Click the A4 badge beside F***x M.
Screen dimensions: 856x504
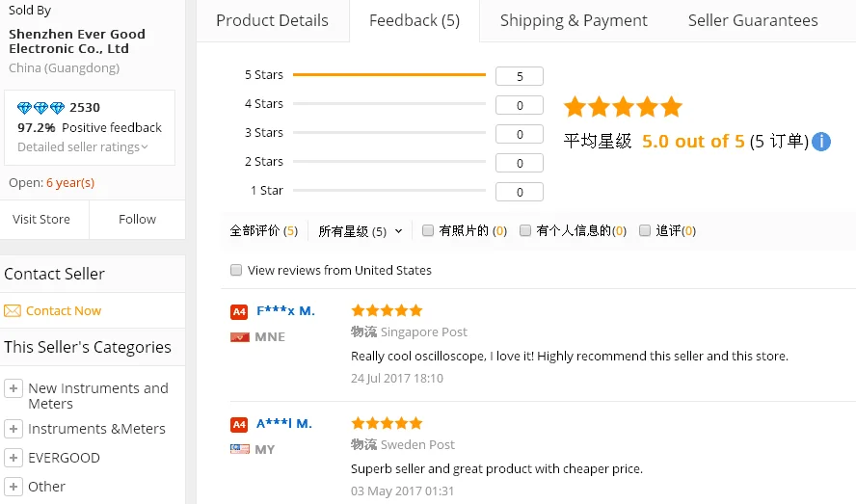click(x=239, y=312)
